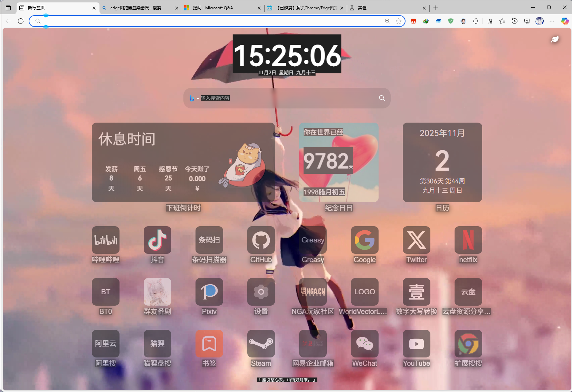The image size is (572, 392).
Task: Open the Pixiv shortcut icon
Action: 209,292
